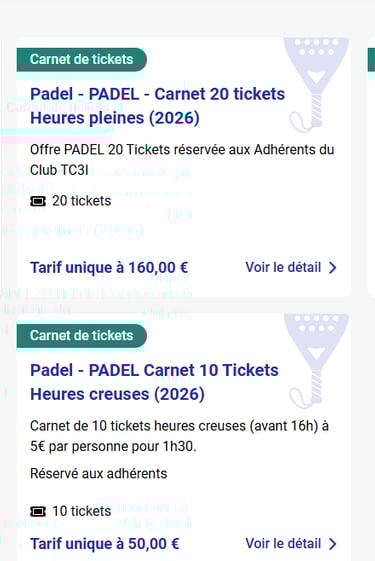This screenshot has height=561, width=375.
Task: Click the "10 tickets" count label
Action: click(x=82, y=511)
